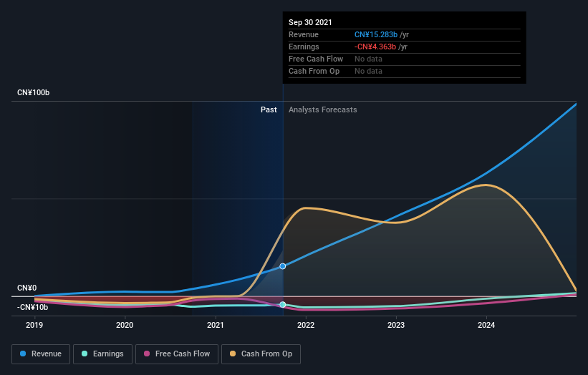Click the 2024 x-axis label
Image resolution: width=588 pixels, height=375 pixels.
pyautogui.click(x=486, y=325)
